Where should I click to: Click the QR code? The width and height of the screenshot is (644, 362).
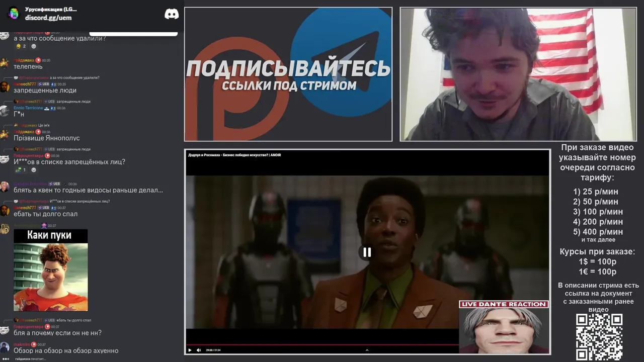coord(599,337)
